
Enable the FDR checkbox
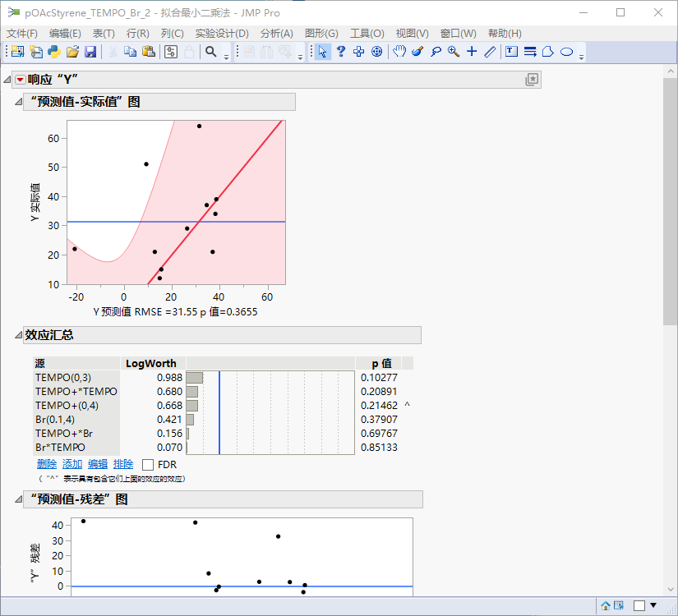[148, 465]
